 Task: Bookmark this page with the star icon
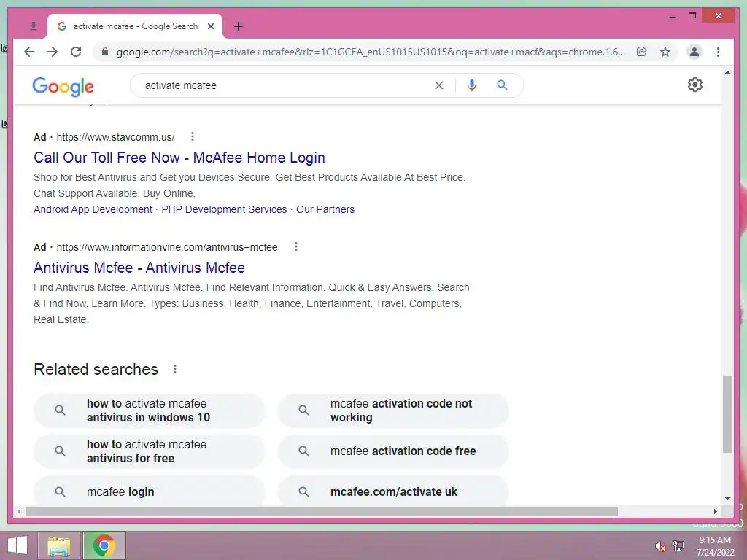pos(665,52)
